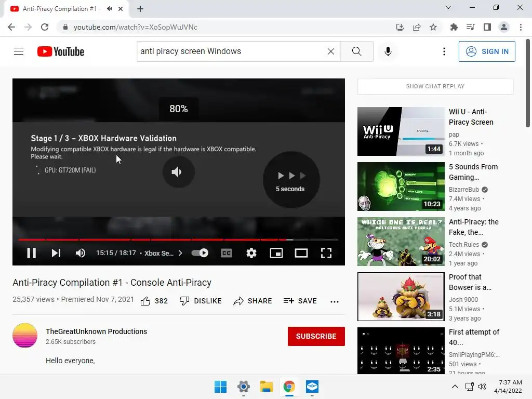Open Chrome three-dot menu
This screenshot has width=532, height=399.
pyautogui.click(x=521, y=27)
